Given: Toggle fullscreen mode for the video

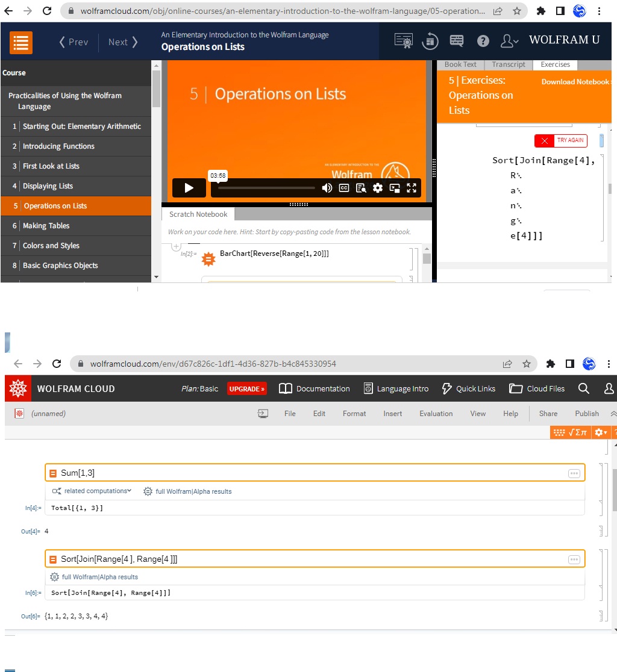Looking at the screenshot, I should 412,188.
